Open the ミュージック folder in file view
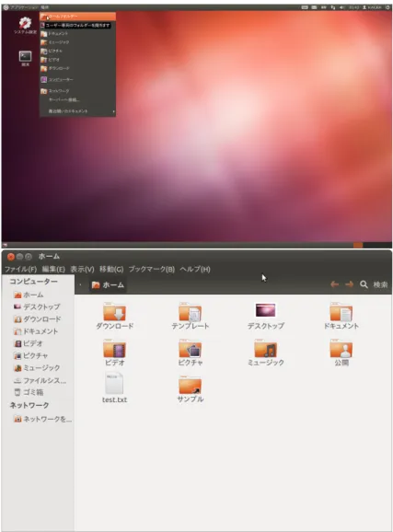This screenshot has width=393, height=532. [x=265, y=353]
